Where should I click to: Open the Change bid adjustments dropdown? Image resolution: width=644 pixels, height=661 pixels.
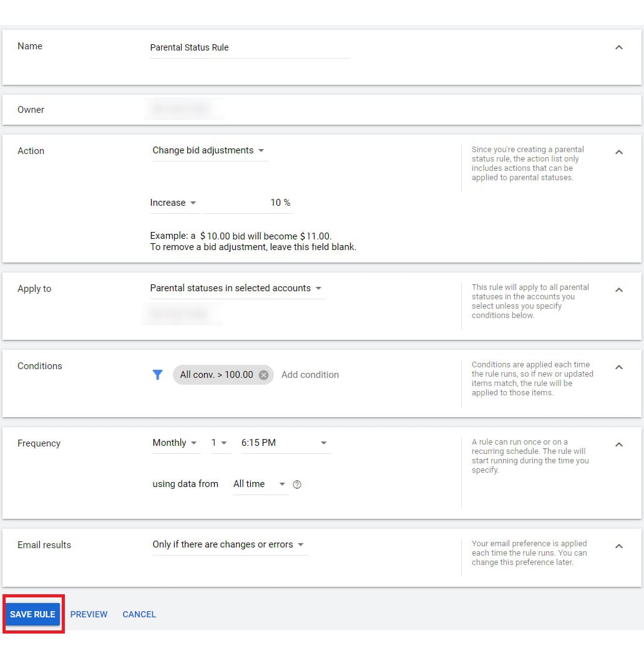(x=208, y=150)
